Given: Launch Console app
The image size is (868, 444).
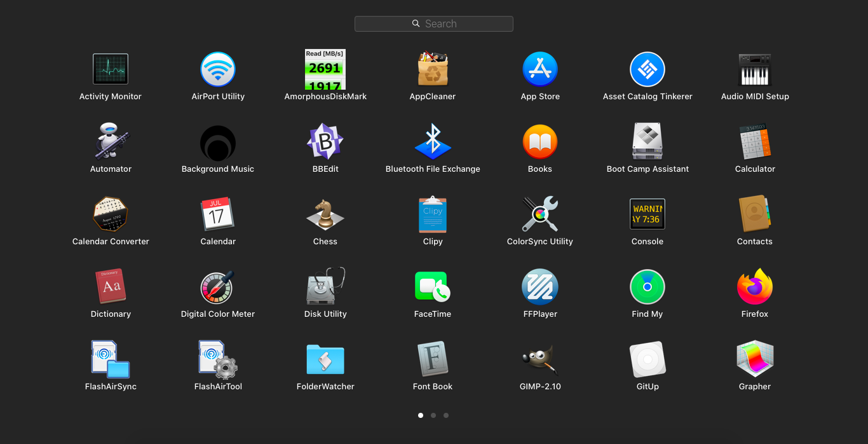Looking at the screenshot, I should (x=648, y=214).
